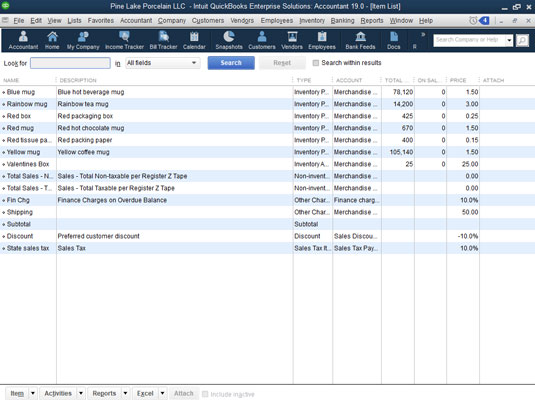Open the Customers toolbar icon

click(x=262, y=40)
